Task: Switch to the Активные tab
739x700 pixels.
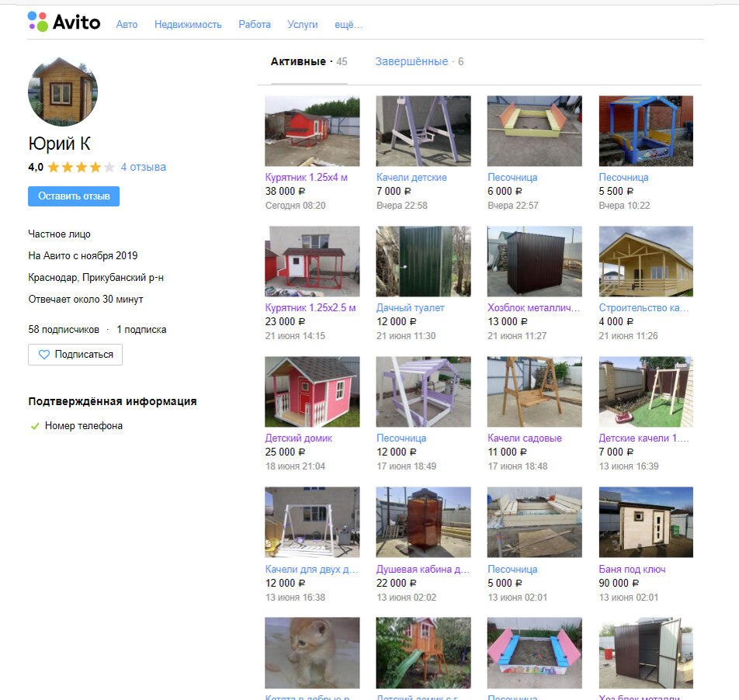Action: [309, 62]
